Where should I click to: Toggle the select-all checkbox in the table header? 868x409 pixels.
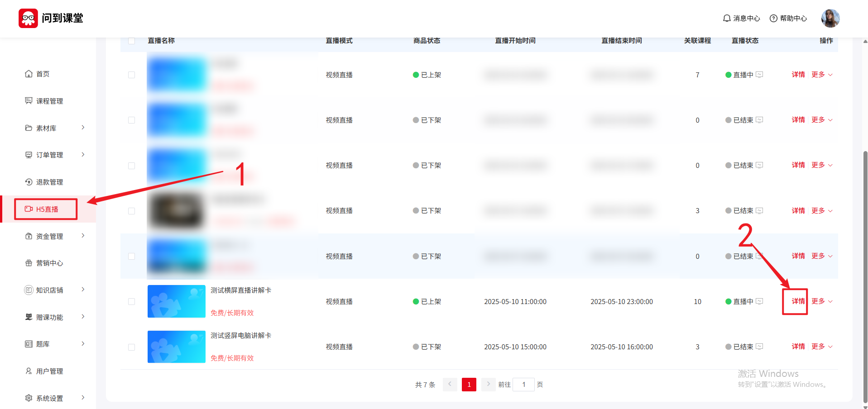(132, 41)
